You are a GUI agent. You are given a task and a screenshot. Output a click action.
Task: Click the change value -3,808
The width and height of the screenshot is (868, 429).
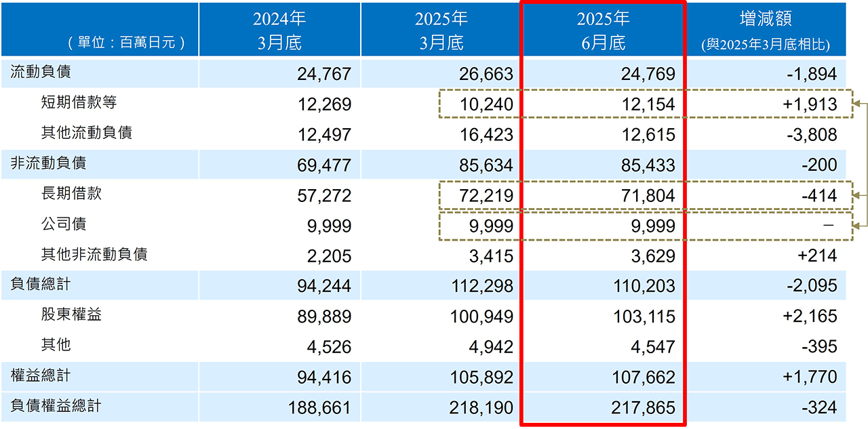812,135
